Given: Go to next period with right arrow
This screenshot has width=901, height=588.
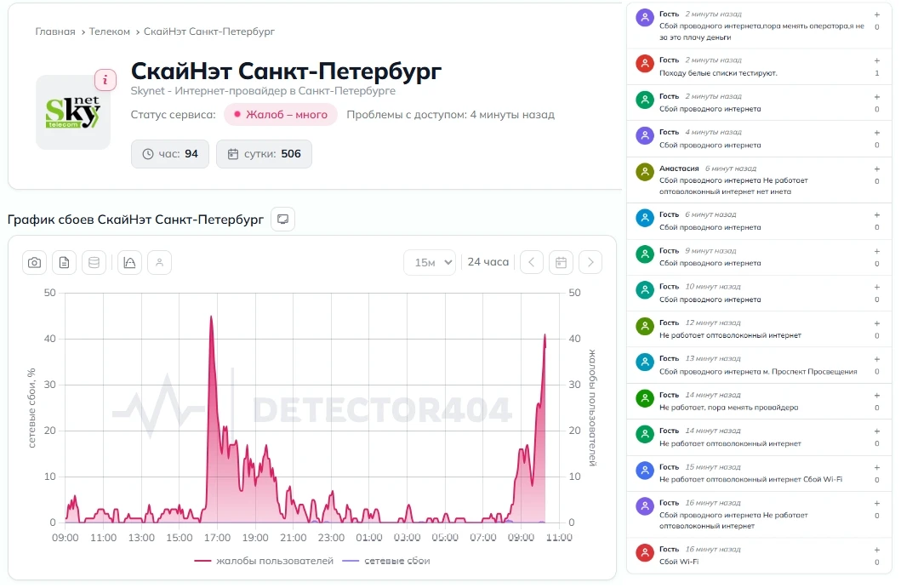Looking at the screenshot, I should pos(590,263).
